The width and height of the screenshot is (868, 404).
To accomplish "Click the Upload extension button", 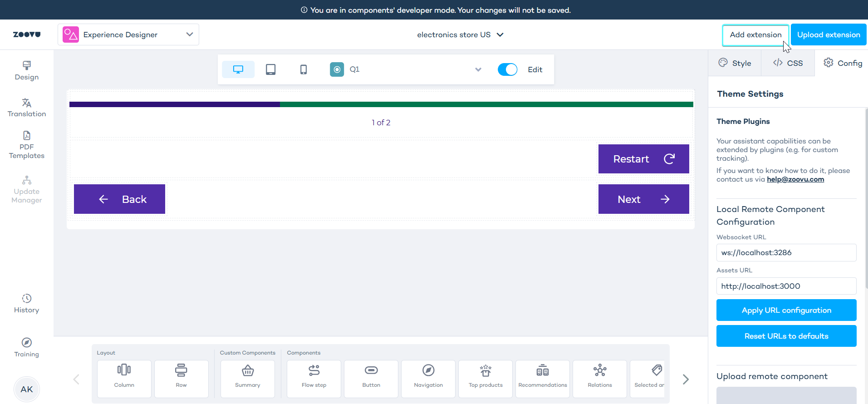I will [829, 35].
